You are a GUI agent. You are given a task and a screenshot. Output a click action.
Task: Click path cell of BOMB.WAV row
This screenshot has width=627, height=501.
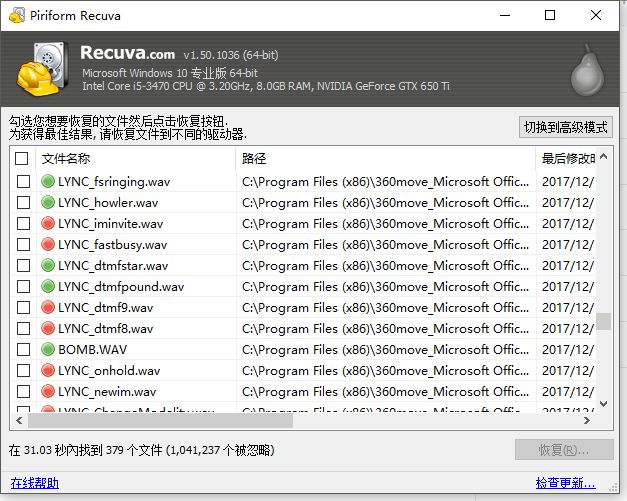[x=385, y=349]
